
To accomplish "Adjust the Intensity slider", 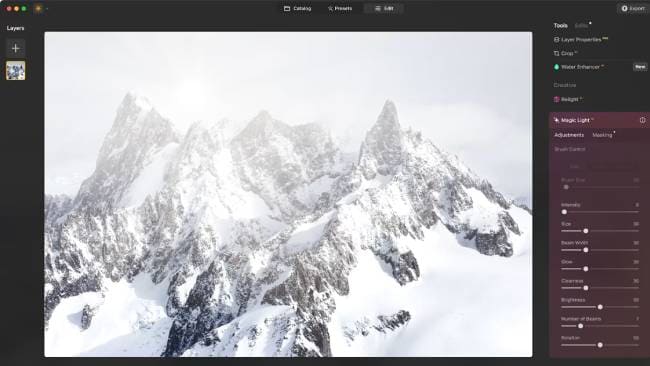I will pyautogui.click(x=600, y=212).
